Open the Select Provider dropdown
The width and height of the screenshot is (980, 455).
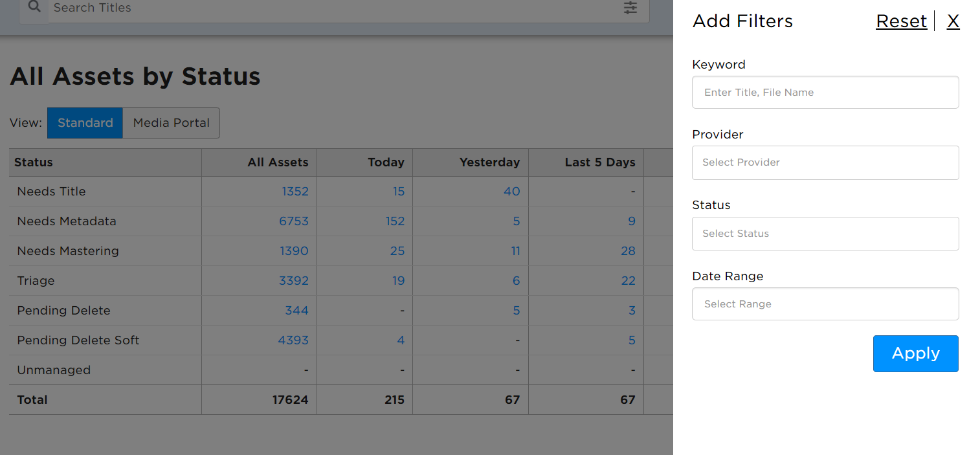pyautogui.click(x=825, y=162)
